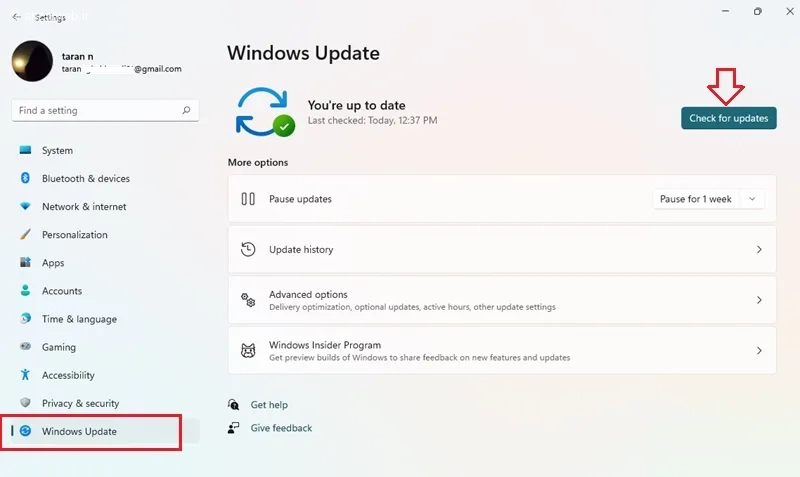The width and height of the screenshot is (800, 477).
Task: Open Network & internet via its Wi-Fi icon
Action: point(25,207)
